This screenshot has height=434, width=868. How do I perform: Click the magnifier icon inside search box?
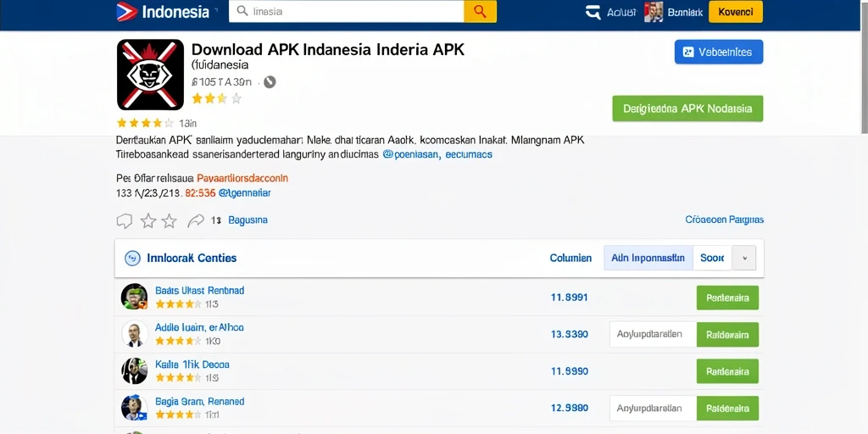[242, 10]
